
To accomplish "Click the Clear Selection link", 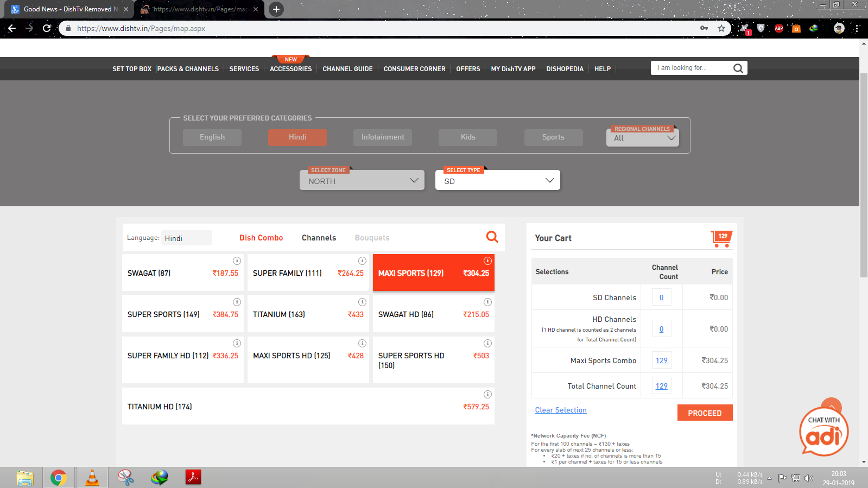I will (x=561, y=410).
